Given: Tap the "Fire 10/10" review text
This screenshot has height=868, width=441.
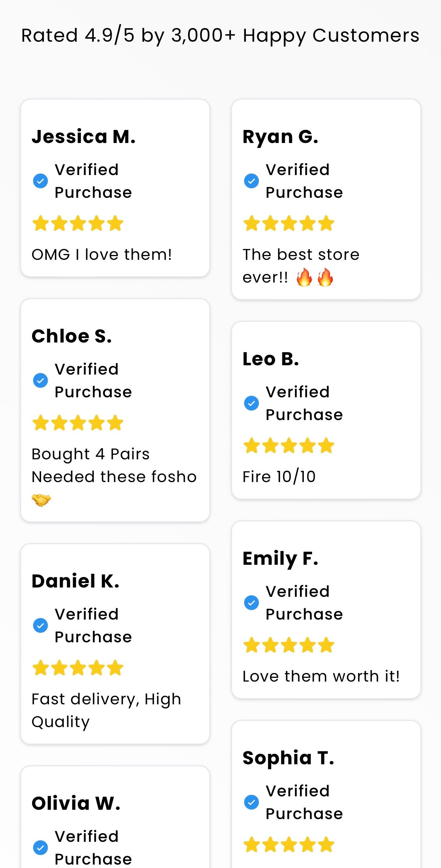Looking at the screenshot, I should 279,477.
